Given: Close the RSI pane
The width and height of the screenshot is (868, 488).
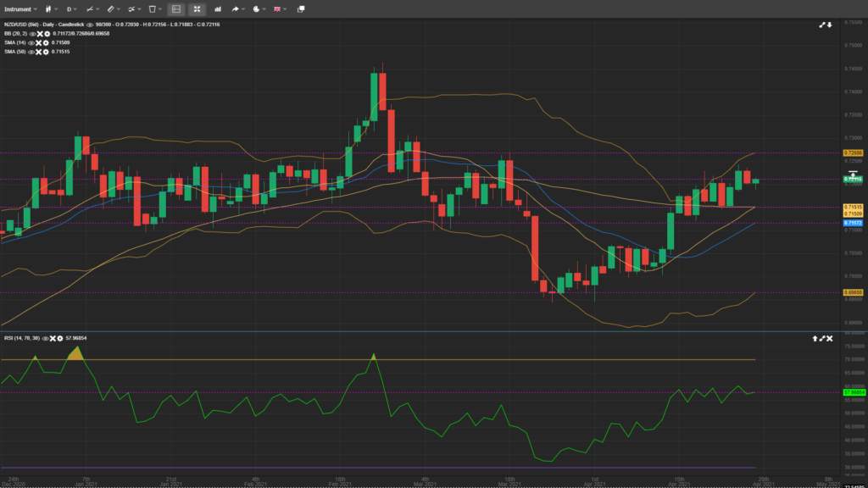Looking at the screenshot, I should (829, 338).
